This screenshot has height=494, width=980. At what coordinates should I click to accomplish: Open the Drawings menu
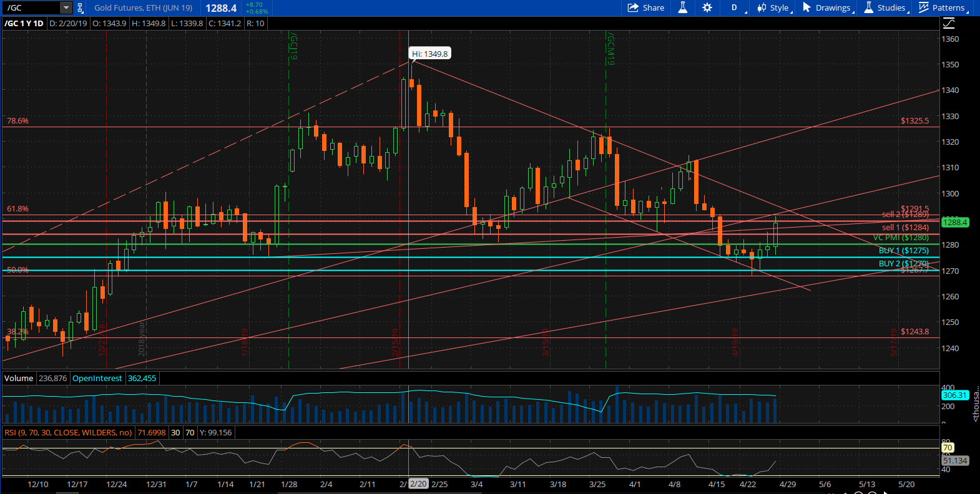828,7
